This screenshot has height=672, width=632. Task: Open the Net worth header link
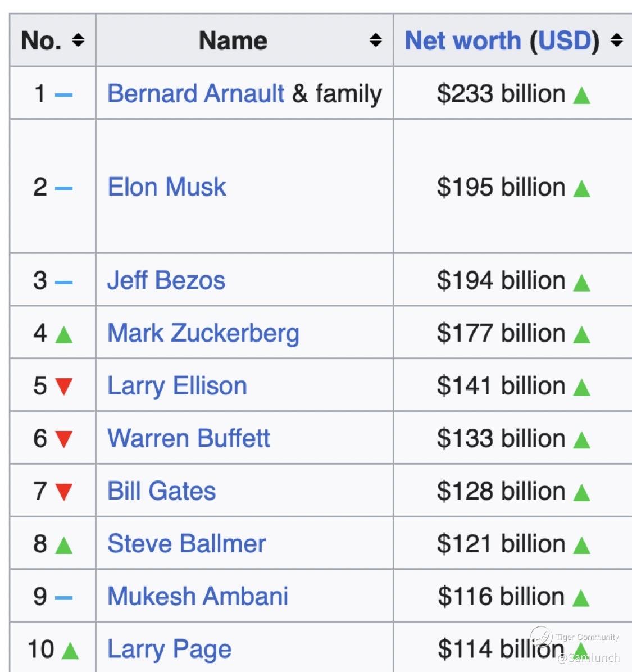point(463,40)
